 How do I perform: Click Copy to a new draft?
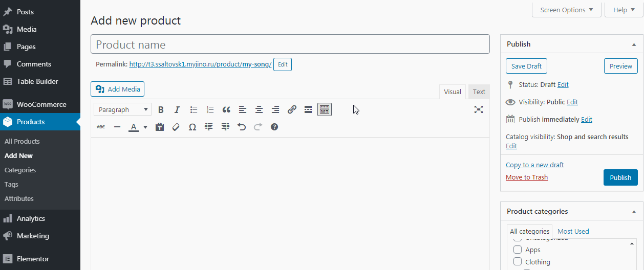pos(535,165)
